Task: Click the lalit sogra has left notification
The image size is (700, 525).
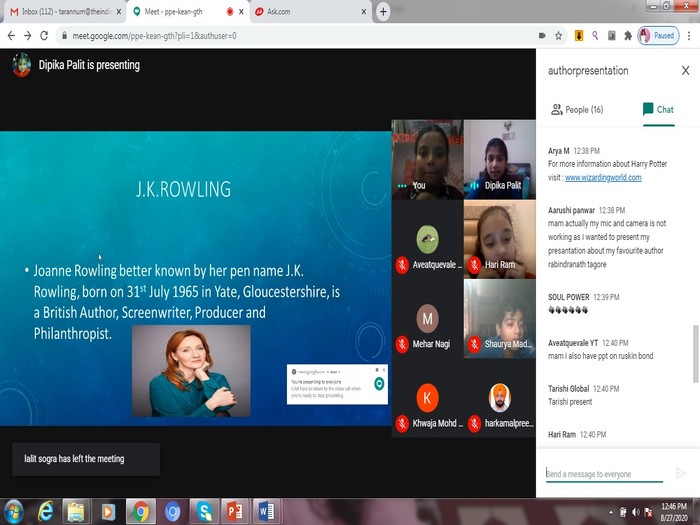Action: point(86,459)
